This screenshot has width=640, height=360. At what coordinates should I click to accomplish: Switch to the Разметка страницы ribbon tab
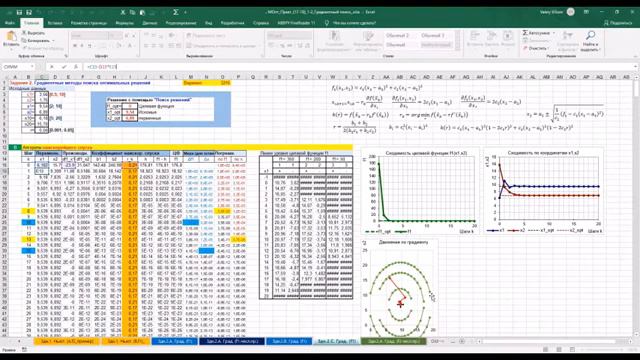pos(89,23)
